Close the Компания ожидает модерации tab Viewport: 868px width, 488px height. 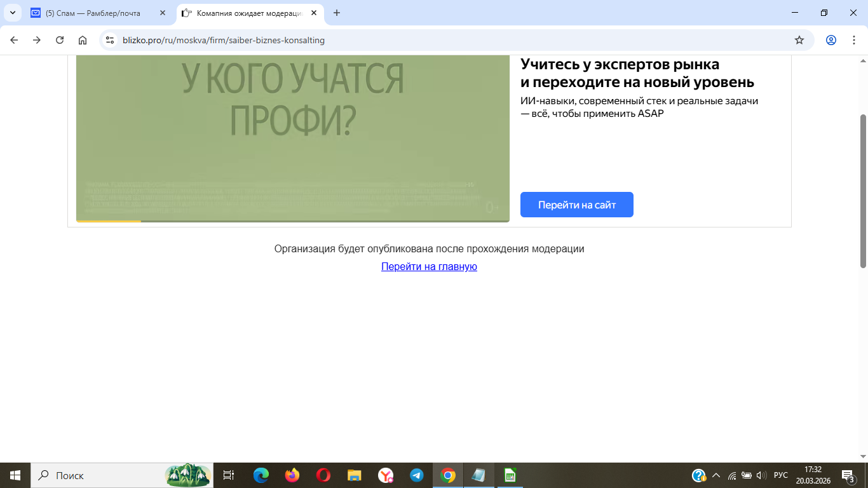click(x=314, y=13)
